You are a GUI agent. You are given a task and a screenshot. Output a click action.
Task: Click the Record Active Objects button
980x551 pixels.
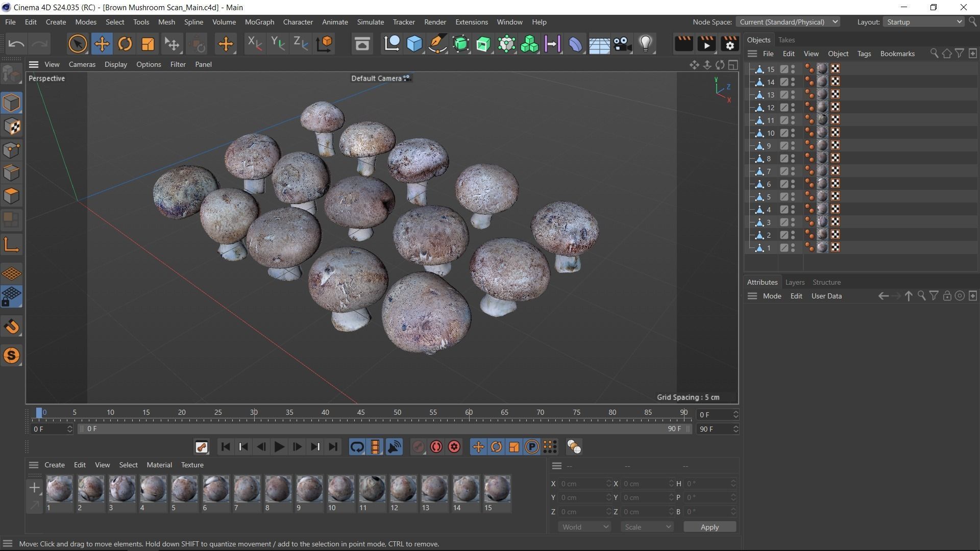(418, 447)
